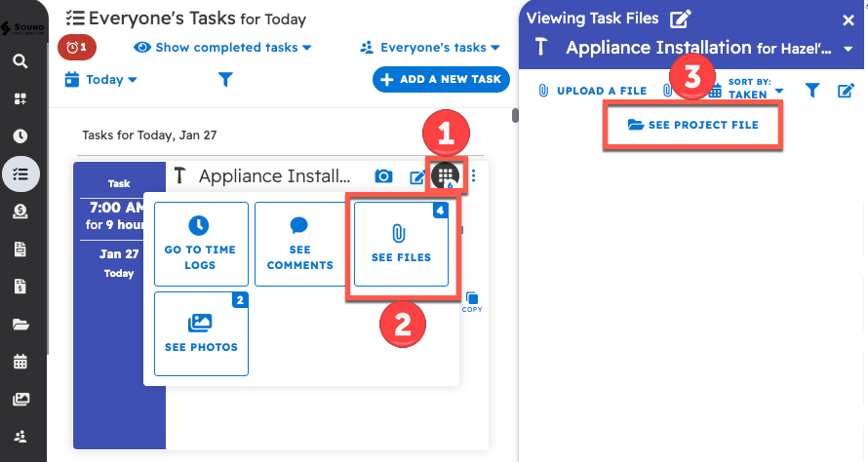Expand the Sort By Taken dropdown
The height and width of the screenshot is (462, 868).
click(755, 91)
